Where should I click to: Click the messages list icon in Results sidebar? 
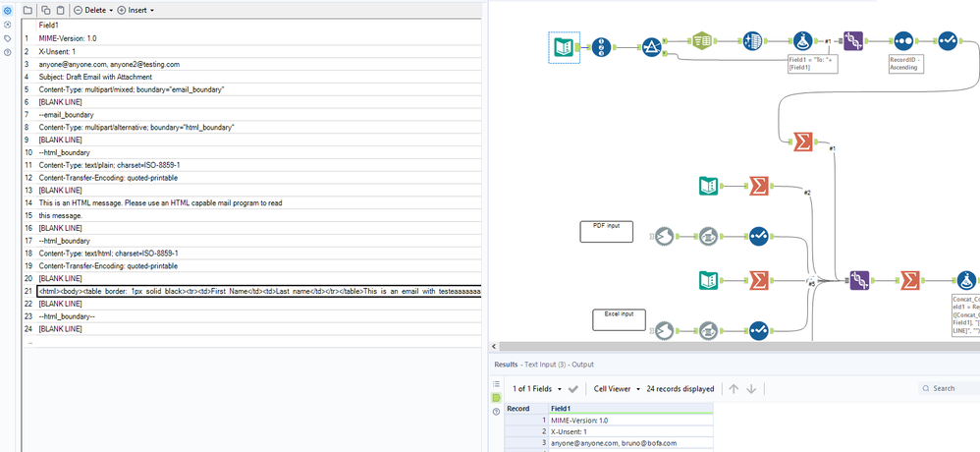[x=496, y=384]
